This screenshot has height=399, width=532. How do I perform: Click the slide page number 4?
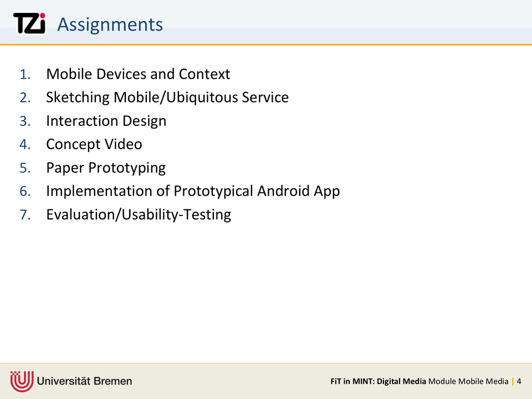pyautogui.click(x=519, y=381)
